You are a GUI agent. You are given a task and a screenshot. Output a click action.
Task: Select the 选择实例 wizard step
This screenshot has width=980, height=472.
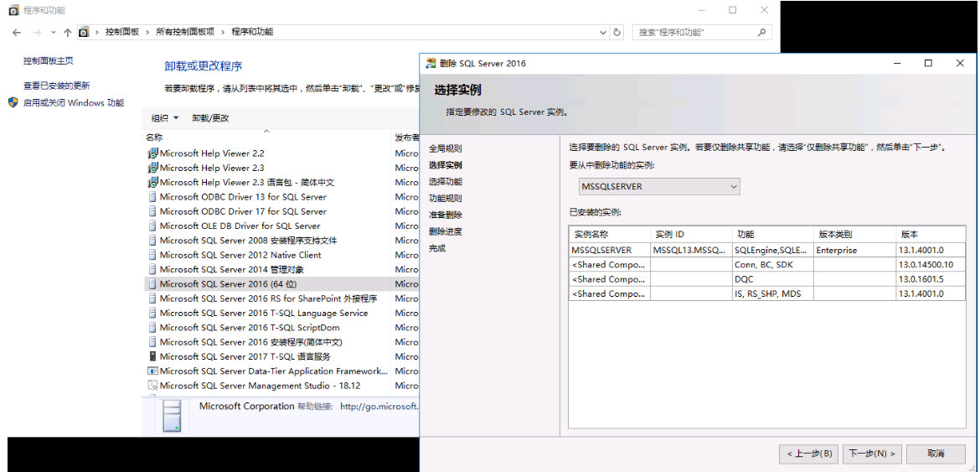point(446,165)
